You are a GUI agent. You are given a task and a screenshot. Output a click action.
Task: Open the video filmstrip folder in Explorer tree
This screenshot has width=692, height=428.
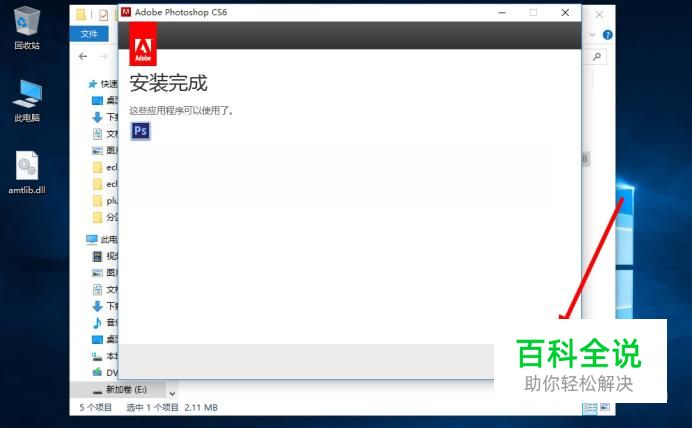105,256
